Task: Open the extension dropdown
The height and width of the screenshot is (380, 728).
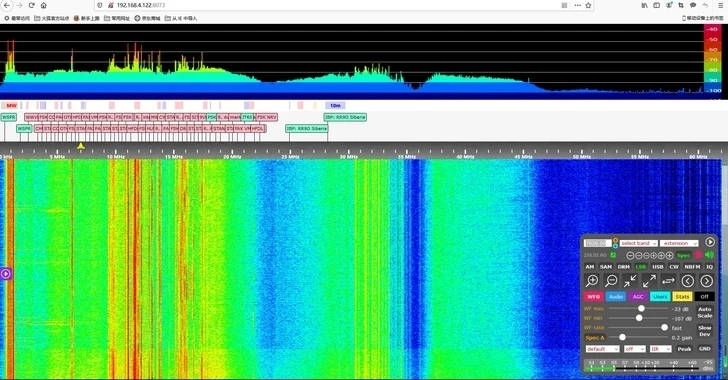Action: tap(679, 243)
